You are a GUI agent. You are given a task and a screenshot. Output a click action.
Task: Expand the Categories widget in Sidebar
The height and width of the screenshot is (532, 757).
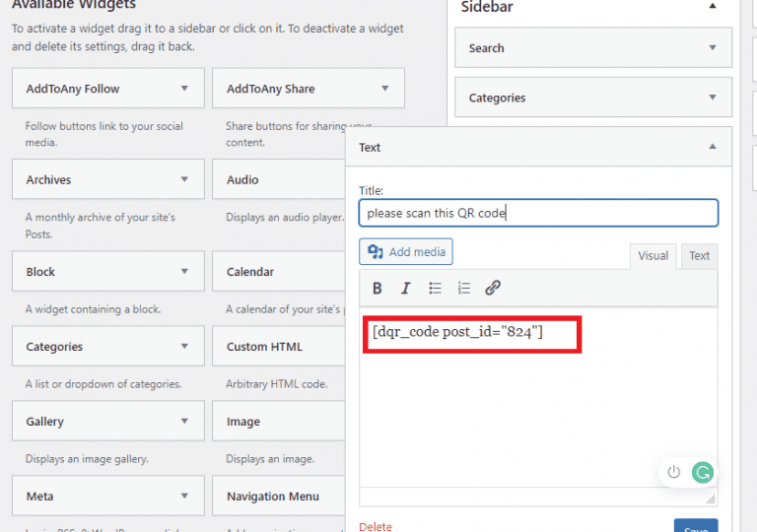point(713,98)
